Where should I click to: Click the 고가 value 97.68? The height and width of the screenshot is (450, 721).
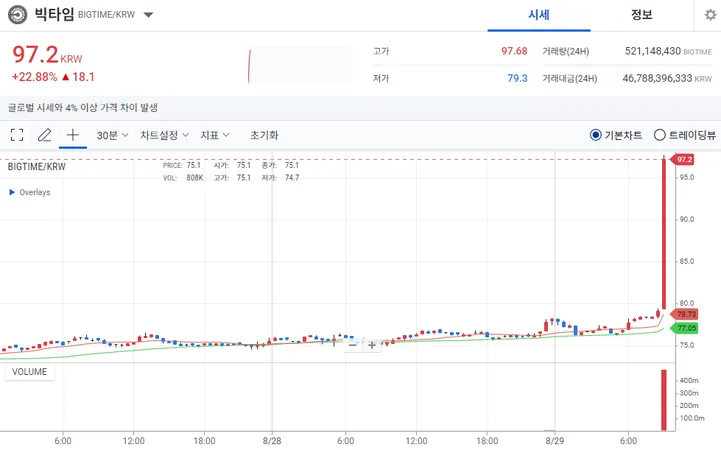514,51
